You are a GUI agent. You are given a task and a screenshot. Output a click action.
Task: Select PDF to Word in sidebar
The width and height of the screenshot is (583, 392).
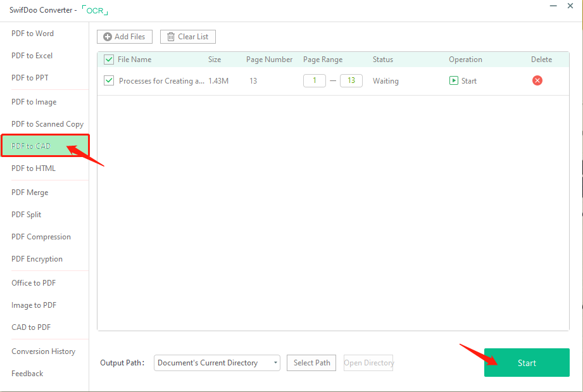click(x=33, y=34)
